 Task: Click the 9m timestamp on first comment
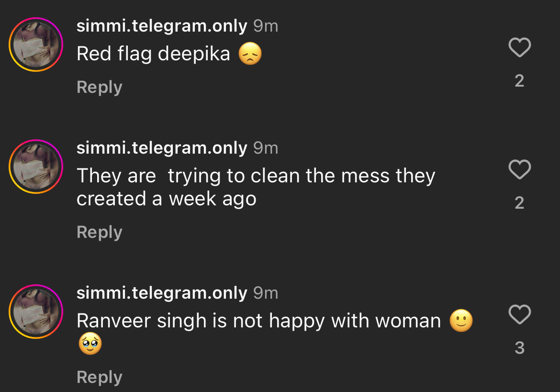point(266,26)
